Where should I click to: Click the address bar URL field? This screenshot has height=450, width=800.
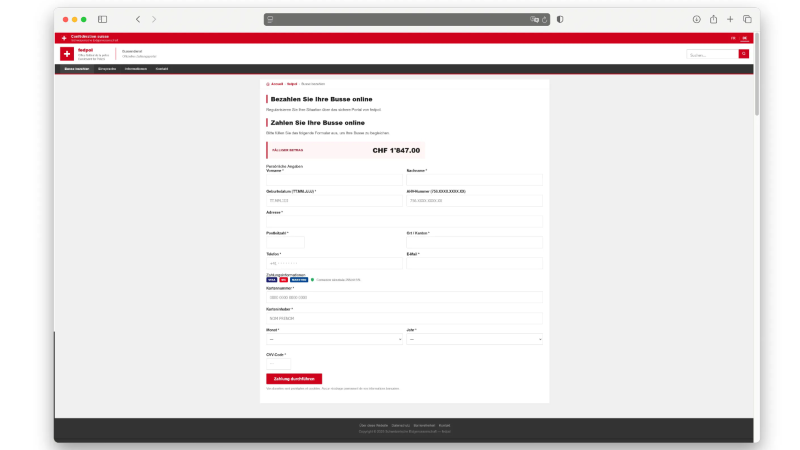coord(407,19)
